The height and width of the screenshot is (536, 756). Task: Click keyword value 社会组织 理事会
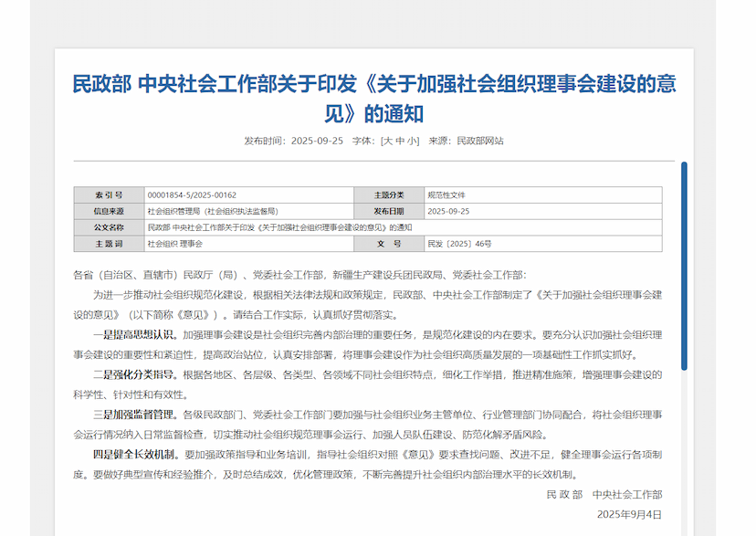coord(175,244)
